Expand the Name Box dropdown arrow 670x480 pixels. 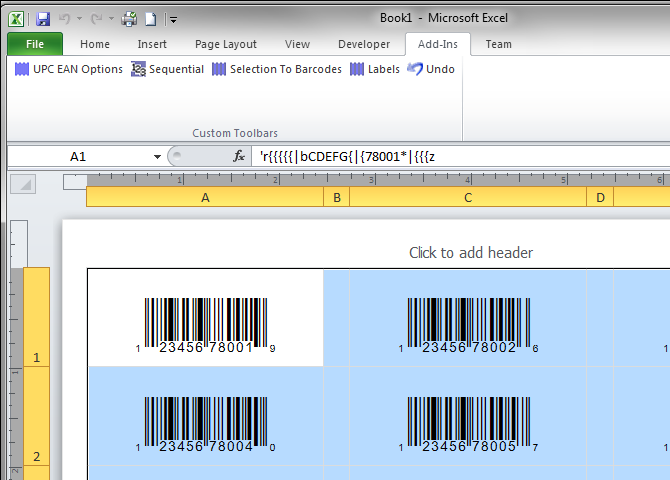point(157,157)
